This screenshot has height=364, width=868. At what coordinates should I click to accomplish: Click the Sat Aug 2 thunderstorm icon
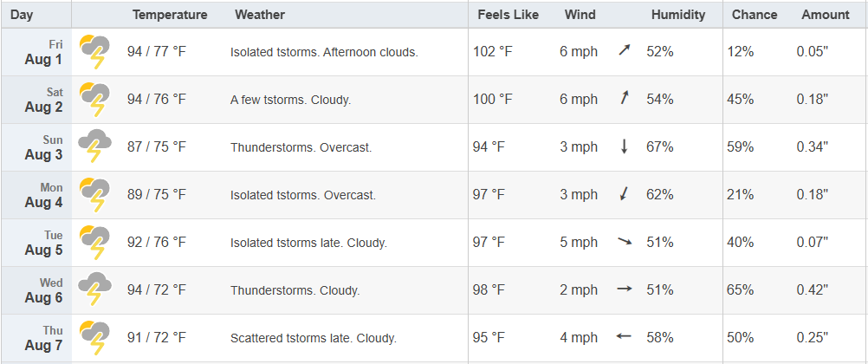coord(94,99)
